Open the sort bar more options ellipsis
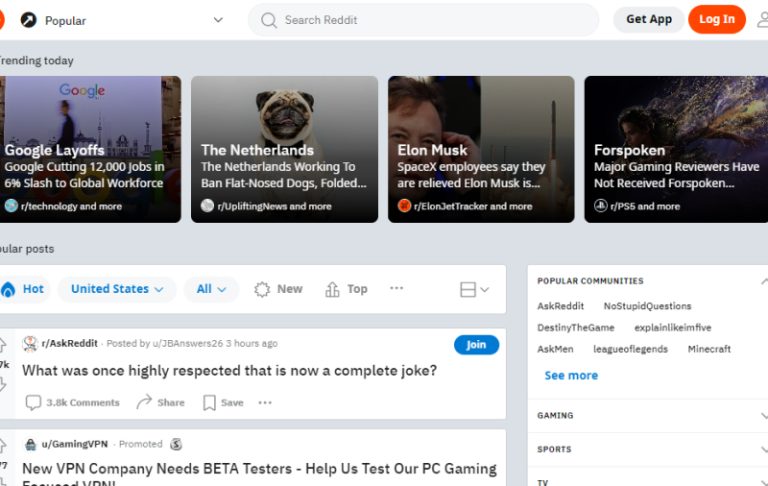 397,288
